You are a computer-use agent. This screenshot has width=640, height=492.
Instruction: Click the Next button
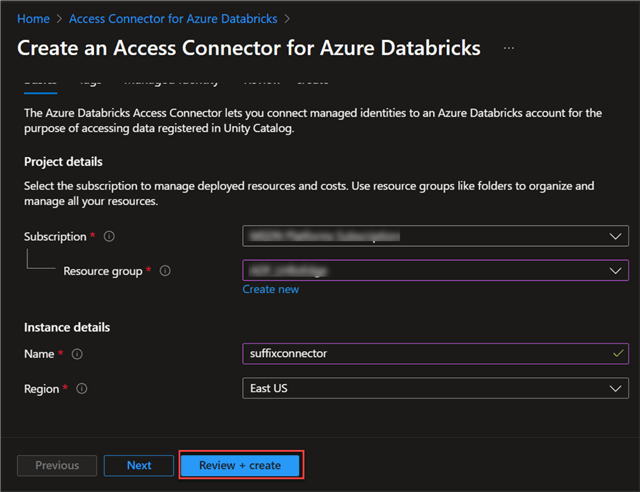pos(139,465)
